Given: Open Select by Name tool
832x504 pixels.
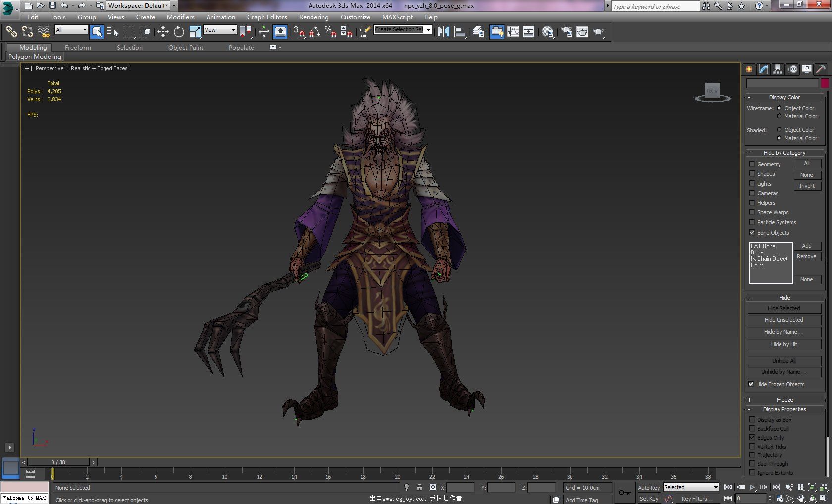Looking at the screenshot, I should click(112, 32).
